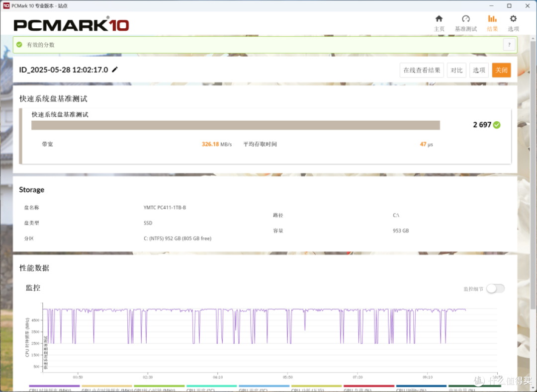Click the YMTC PC411-1TB-B drive name

[x=165, y=207]
